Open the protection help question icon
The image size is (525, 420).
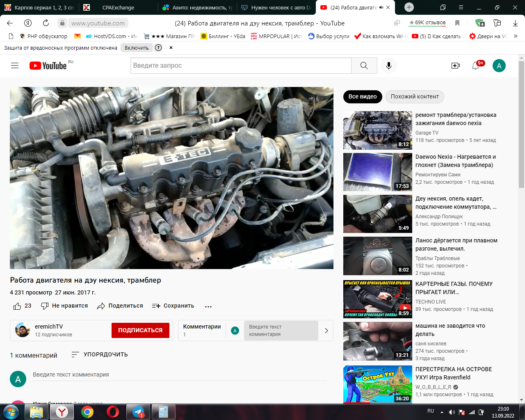pos(158,48)
